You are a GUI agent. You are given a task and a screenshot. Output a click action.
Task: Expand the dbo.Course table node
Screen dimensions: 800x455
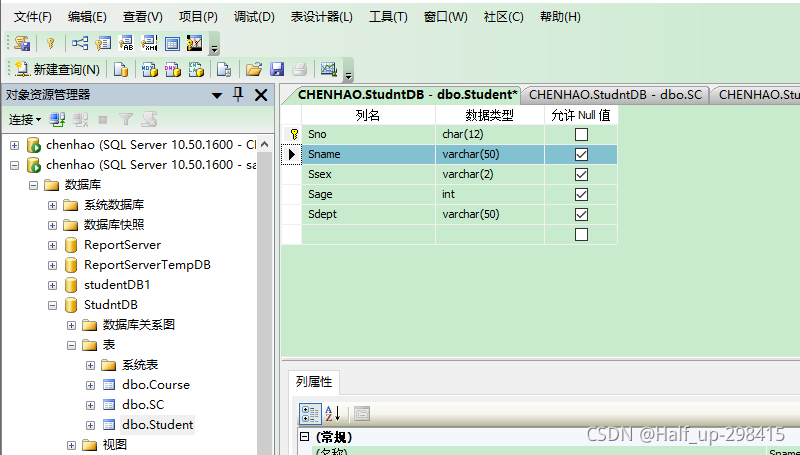point(90,385)
